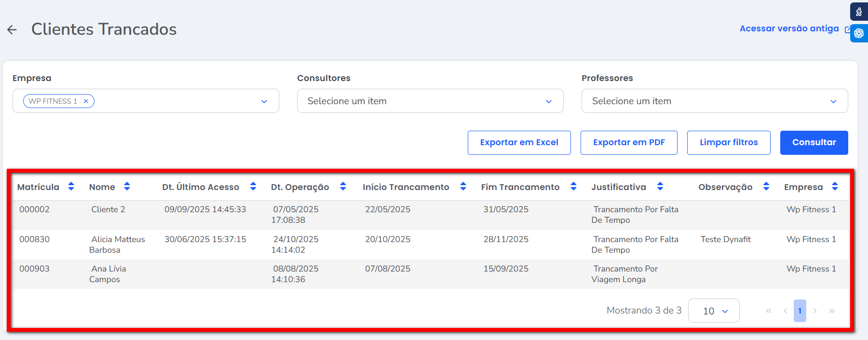The image size is (868, 340).
Task: Sort by Dt. Operação column
Action: point(343,187)
